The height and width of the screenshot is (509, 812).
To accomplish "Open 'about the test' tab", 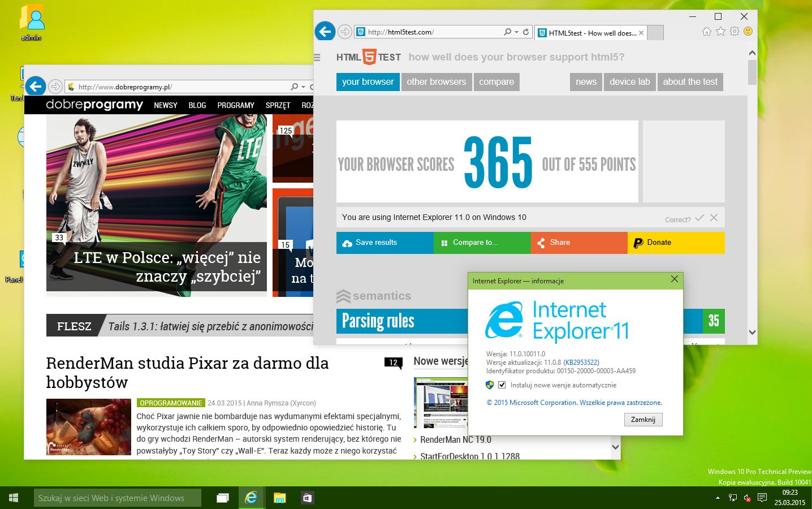I will [x=690, y=82].
